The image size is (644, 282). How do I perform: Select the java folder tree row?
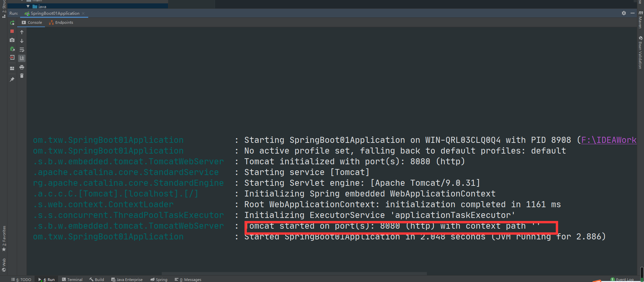(x=87, y=6)
